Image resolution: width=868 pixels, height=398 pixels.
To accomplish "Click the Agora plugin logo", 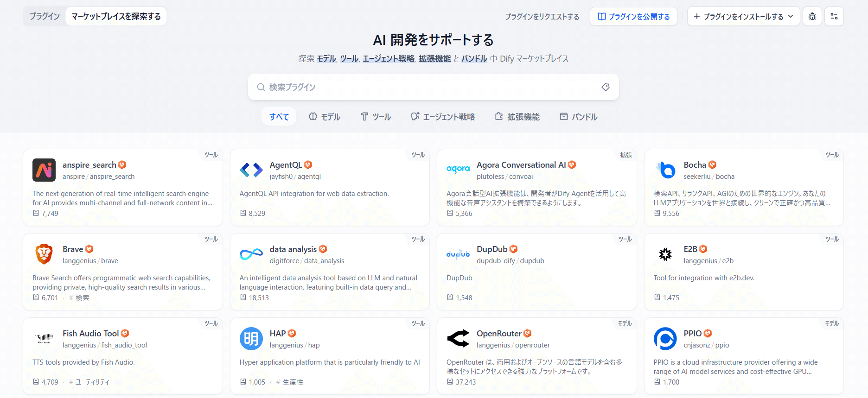I will click(458, 170).
